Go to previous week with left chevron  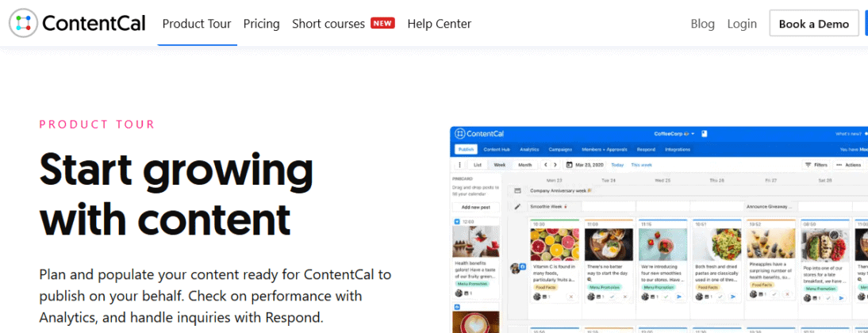(x=545, y=165)
